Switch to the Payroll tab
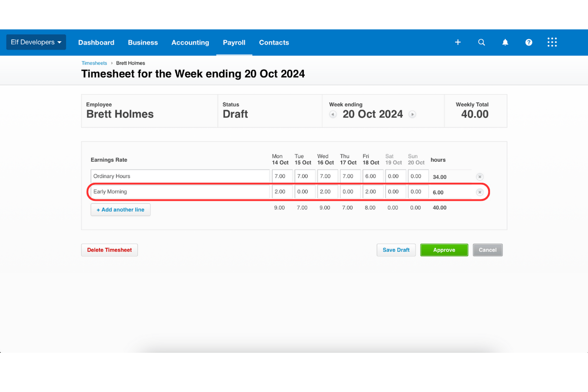Screen dimensions: 588x392 point(234,43)
